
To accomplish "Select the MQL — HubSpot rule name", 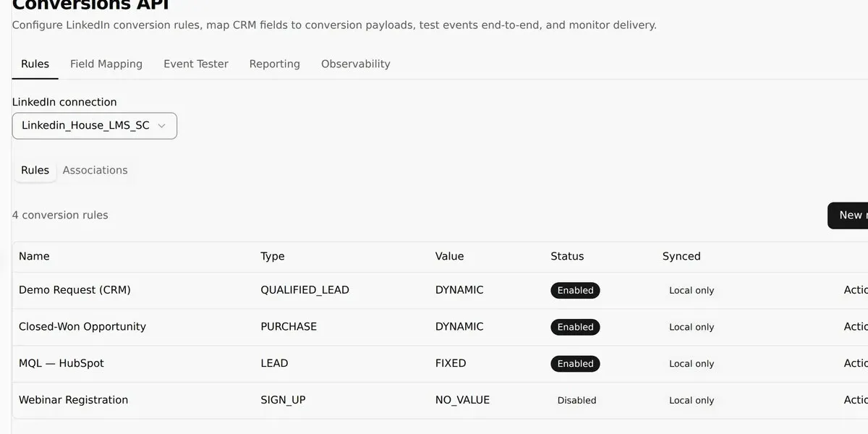I will click(x=61, y=363).
